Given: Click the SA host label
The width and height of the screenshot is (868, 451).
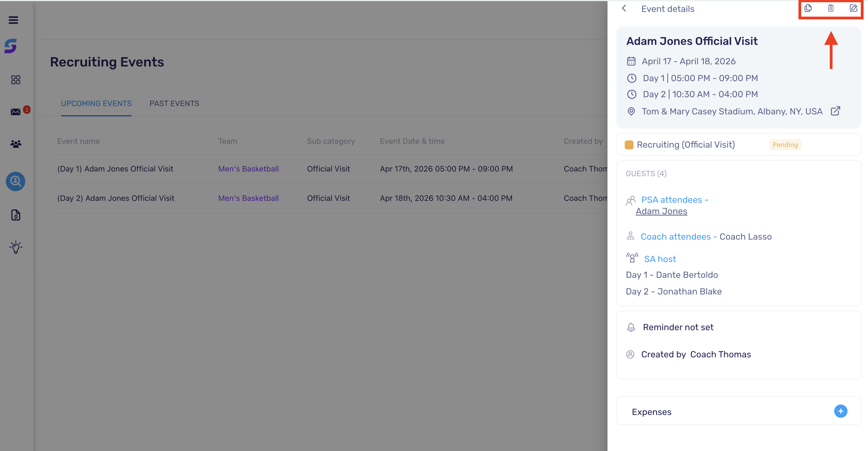Looking at the screenshot, I should click(660, 259).
